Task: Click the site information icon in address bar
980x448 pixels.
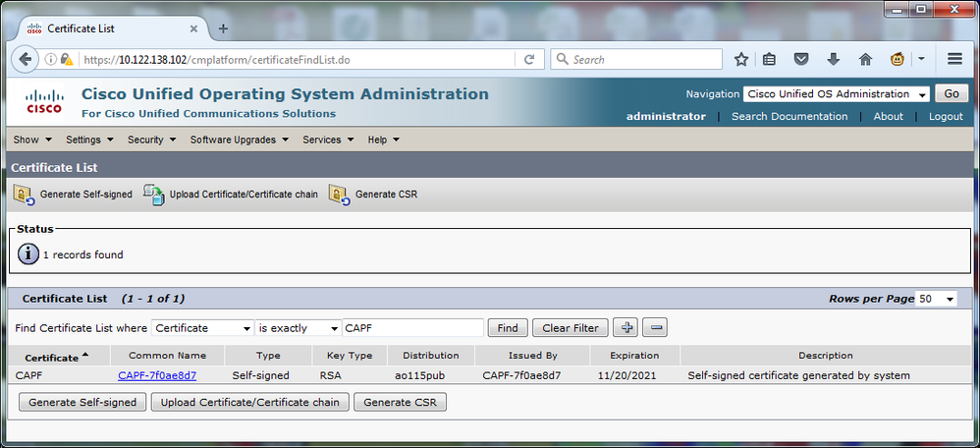Action: point(51,60)
